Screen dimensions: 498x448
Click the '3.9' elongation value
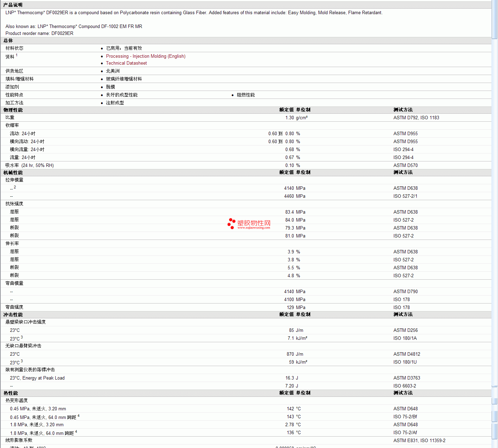[x=291, y=252]
